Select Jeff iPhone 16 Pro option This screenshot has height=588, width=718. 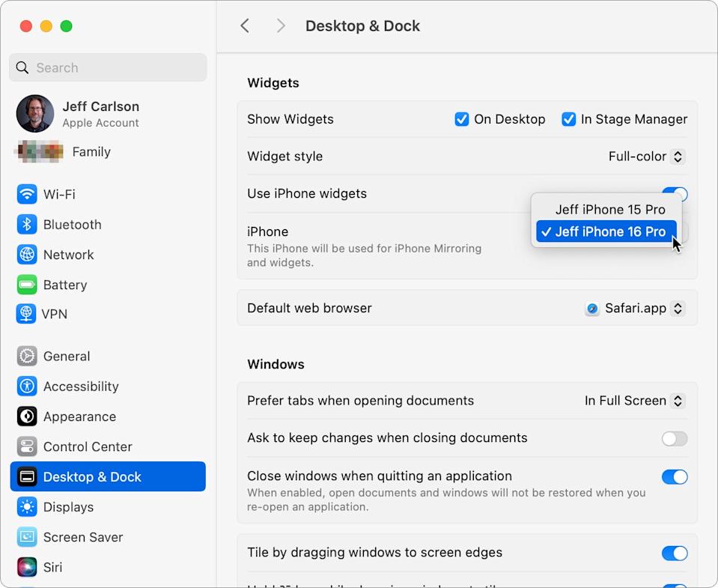606,231
